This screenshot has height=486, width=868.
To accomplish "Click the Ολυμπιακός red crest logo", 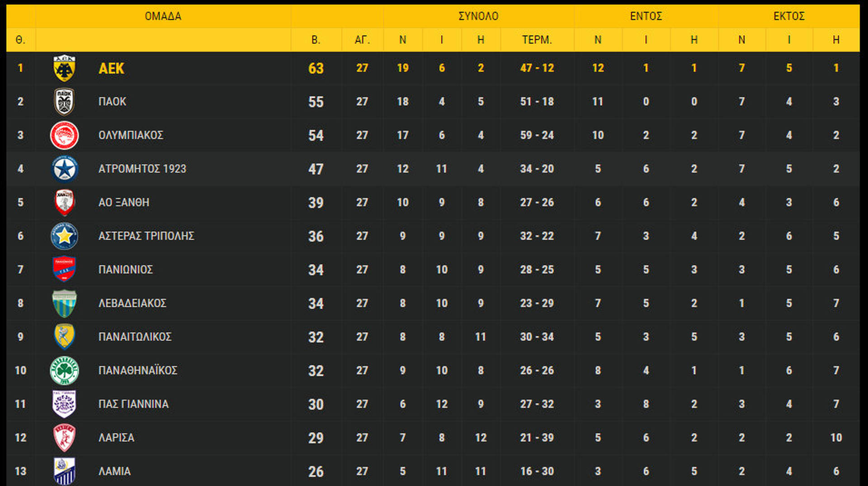I will [x=64, y=135].
